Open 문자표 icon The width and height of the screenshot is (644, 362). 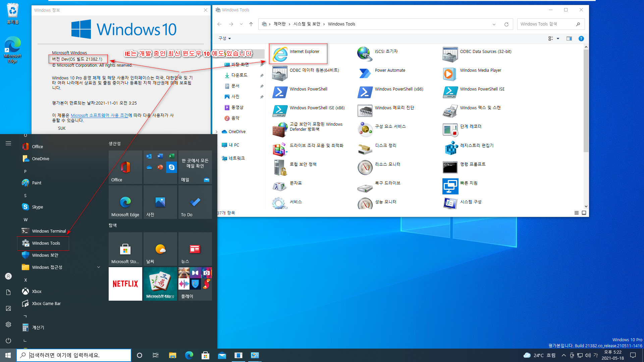pyautogui.click(x=280, y=186)
